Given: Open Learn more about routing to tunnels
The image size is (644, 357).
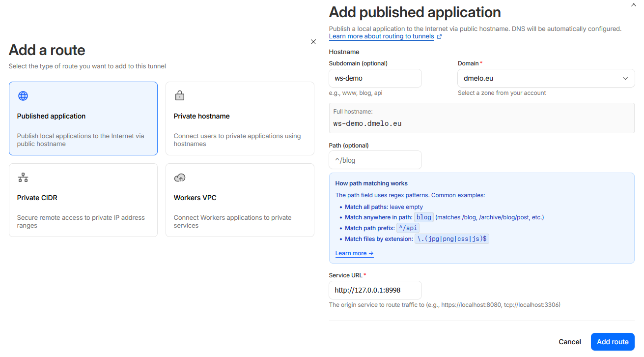Looking at the screenshot, I should 382,36.
